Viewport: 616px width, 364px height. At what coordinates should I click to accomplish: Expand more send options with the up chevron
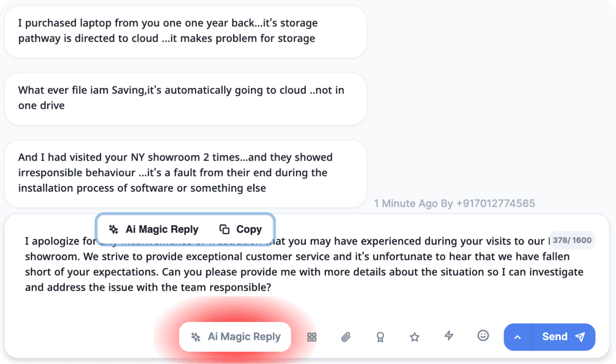517,337
